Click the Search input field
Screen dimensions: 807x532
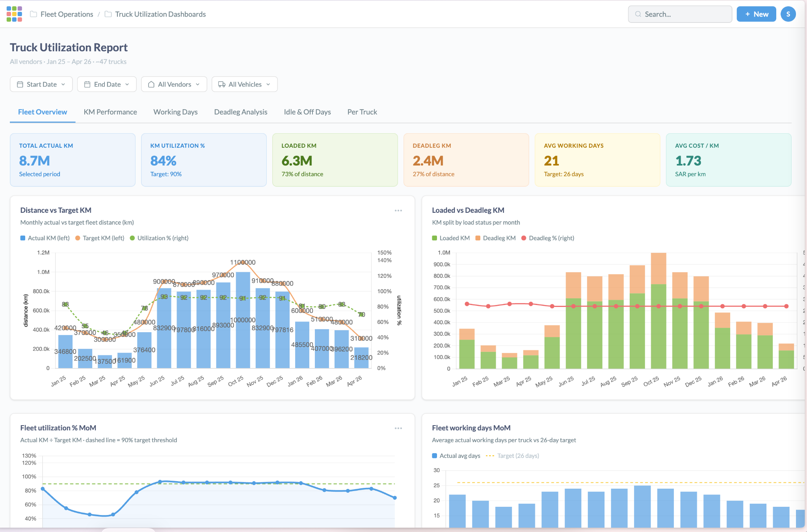680,14
